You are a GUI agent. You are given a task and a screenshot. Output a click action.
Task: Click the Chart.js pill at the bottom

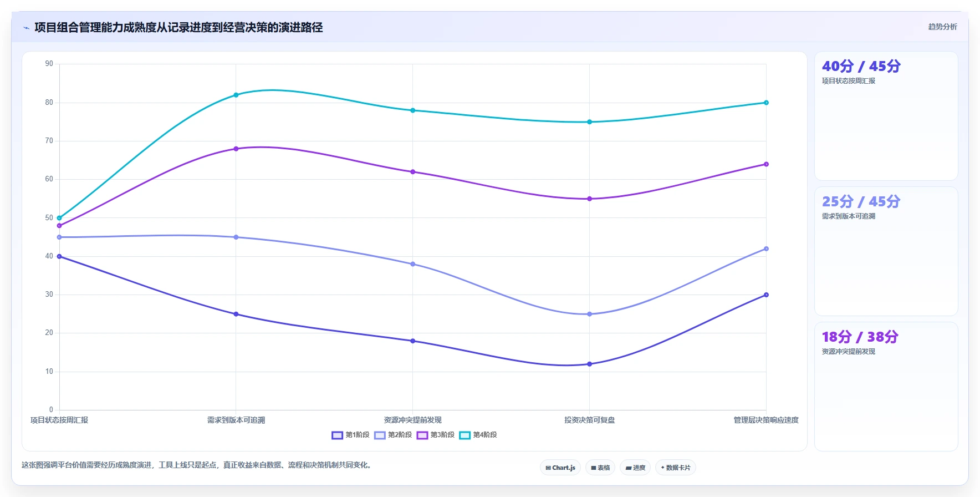[x=560, y=468]
